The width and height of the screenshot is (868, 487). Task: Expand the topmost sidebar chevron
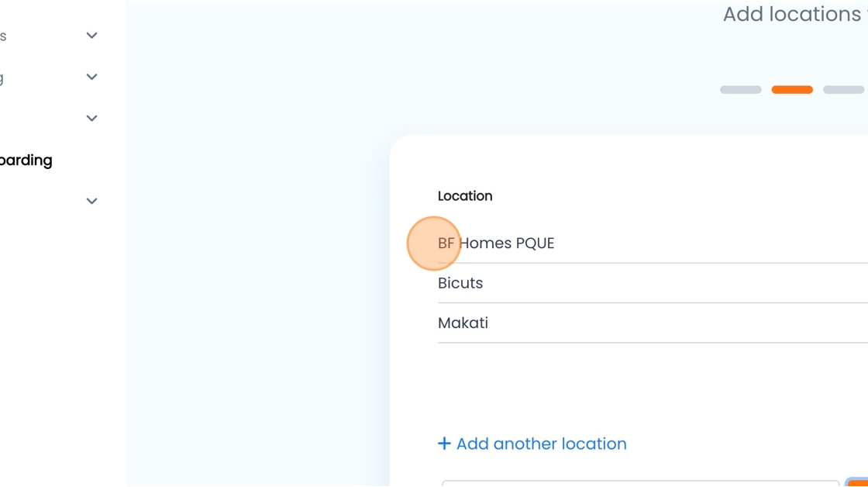92,36
